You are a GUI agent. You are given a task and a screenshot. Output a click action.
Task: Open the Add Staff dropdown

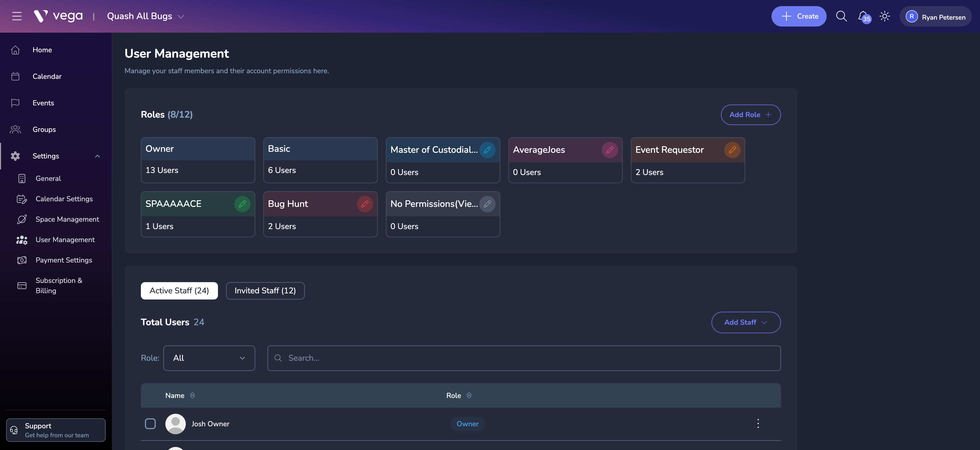tap(745, 322)
